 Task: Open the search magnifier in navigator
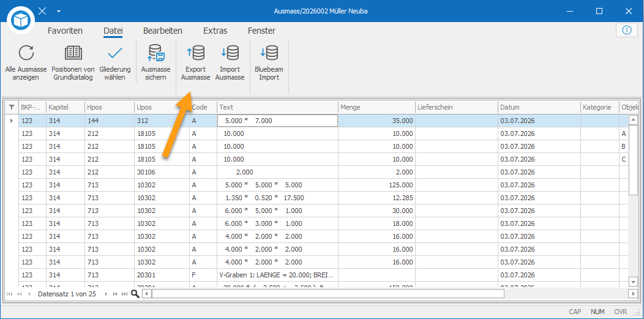point(135,293)
